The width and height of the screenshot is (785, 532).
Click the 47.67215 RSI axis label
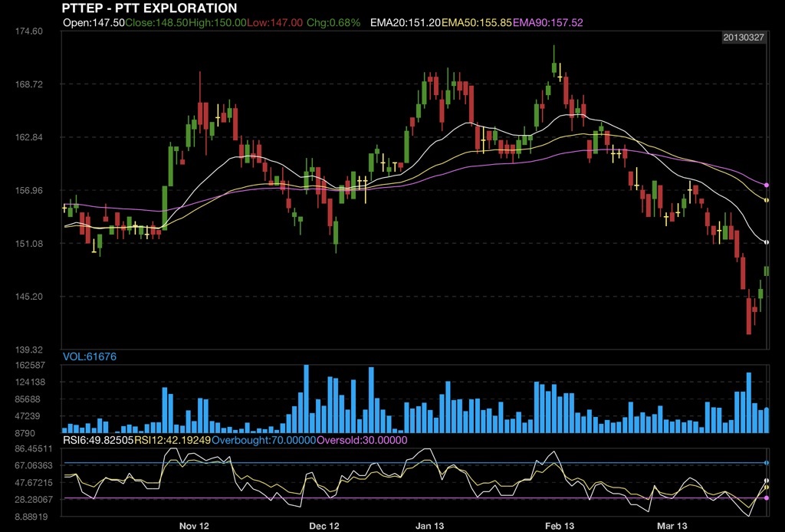pos(34,483)
